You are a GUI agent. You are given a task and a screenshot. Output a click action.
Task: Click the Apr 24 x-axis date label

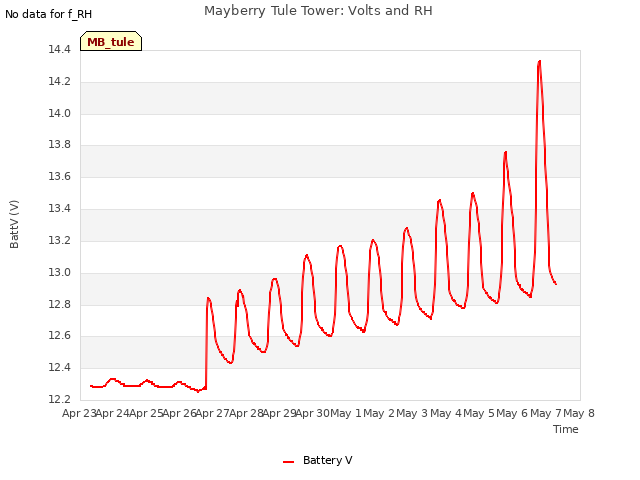tap(112, 414)
